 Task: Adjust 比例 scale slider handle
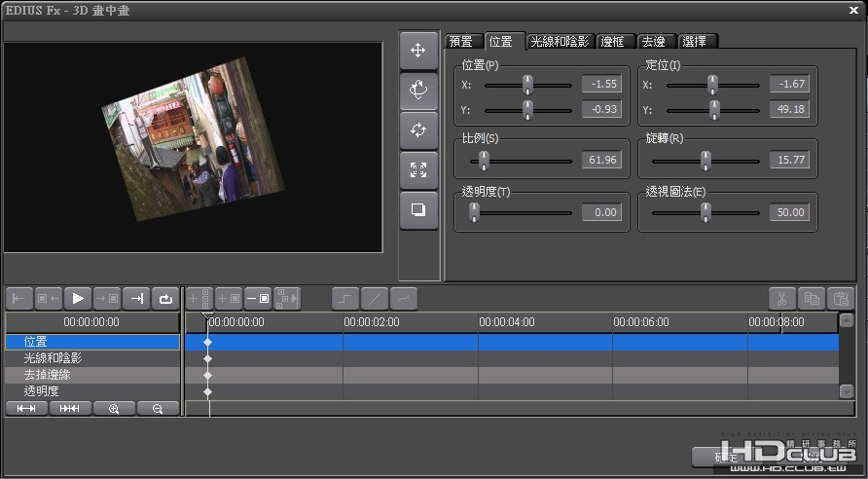point(485,161)
